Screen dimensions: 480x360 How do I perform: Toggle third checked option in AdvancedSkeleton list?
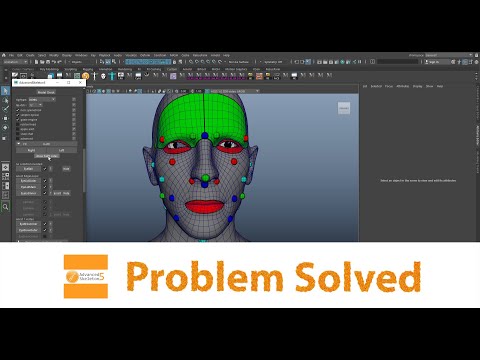coord(18,119)
